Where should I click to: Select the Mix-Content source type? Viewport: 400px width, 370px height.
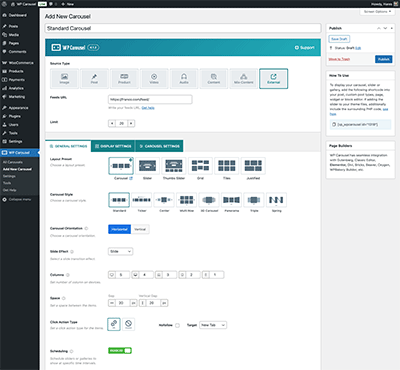tap(244, 79)
